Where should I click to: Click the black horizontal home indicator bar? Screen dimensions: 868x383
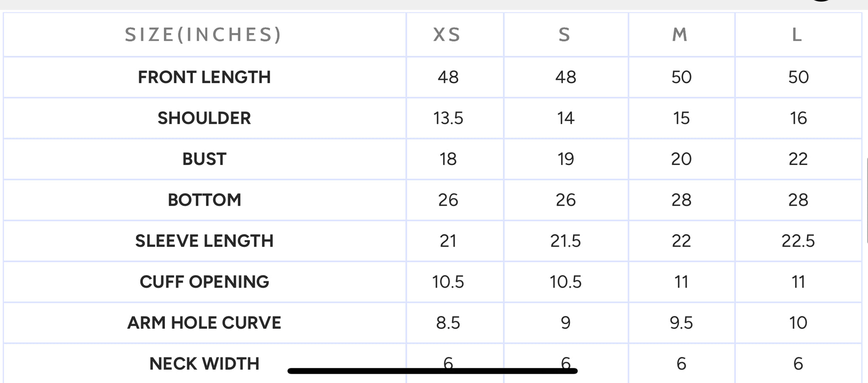coord(432,371)
